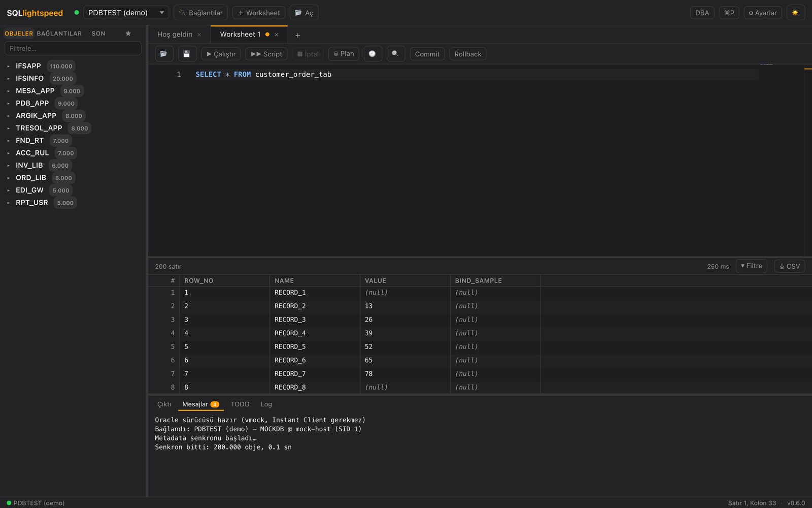812x508 pixels.
Task: Open Ayarlar settings
Action: [x=763, y=13]
